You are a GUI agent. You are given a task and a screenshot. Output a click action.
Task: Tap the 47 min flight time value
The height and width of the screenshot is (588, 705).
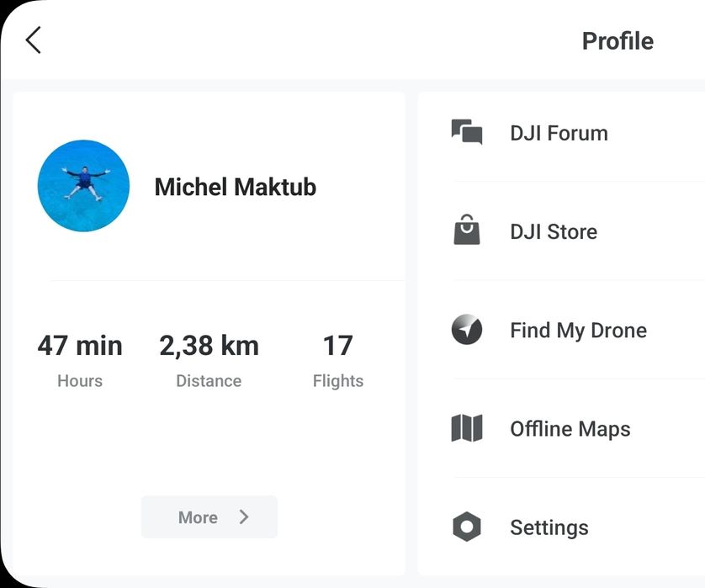tap(80, 346)
